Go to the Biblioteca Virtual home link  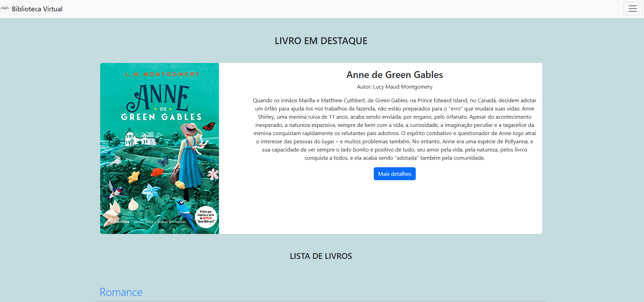pyautogui.click(x=37, y=9)
